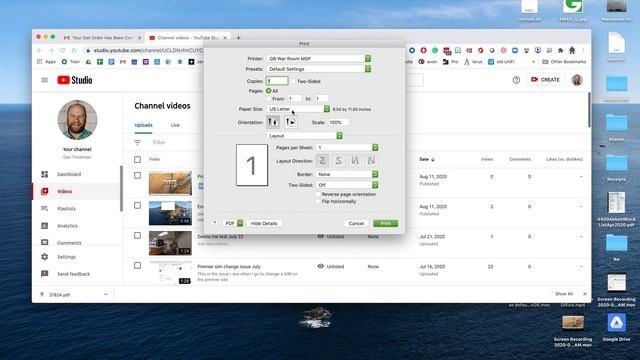Image resolution: width=640 pixels, height=360 pixels.
Task: Open the Two-Sided layout dropdown
Action: [347, 185]
